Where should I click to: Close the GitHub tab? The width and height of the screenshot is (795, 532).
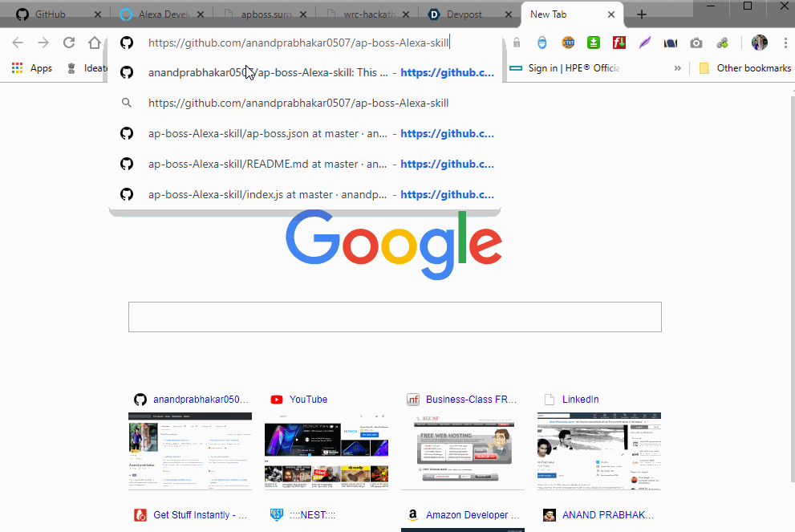coord(98,14)
